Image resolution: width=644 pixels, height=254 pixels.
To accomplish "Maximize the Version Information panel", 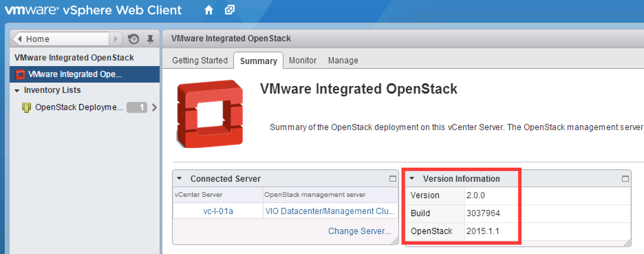I will click(x=625, y=179).
